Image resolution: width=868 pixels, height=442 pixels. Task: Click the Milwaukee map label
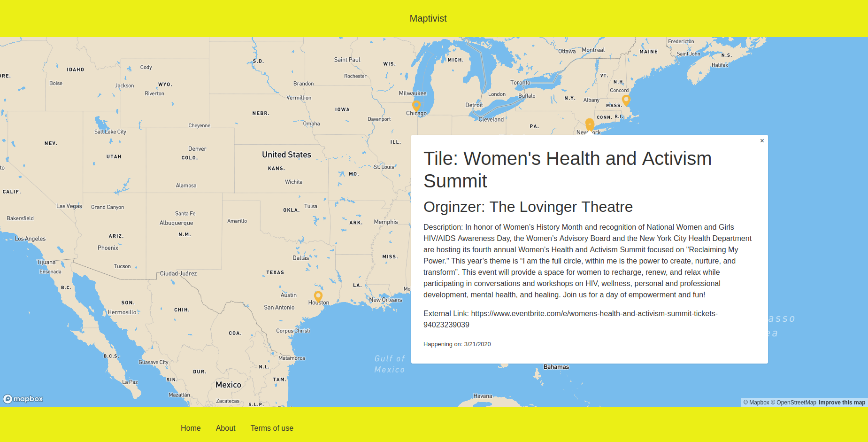pos(413,93)
